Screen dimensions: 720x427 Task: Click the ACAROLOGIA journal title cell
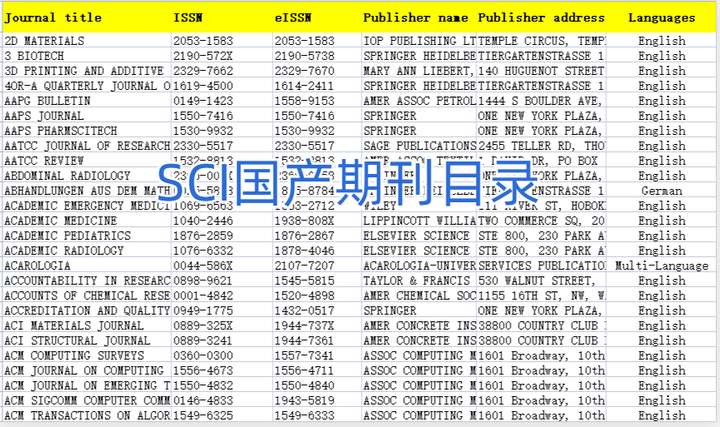pos(87,265)
